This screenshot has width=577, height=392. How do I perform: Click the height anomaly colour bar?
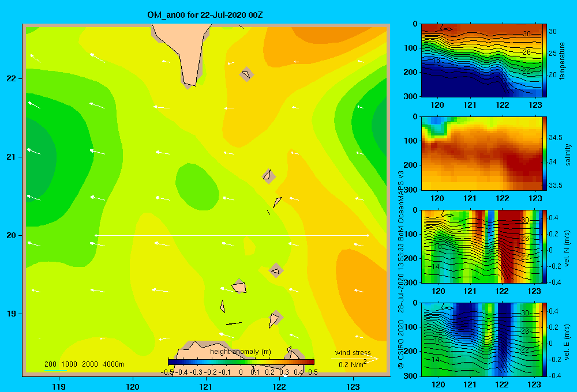pyautogui.click(x=241, y=362)
